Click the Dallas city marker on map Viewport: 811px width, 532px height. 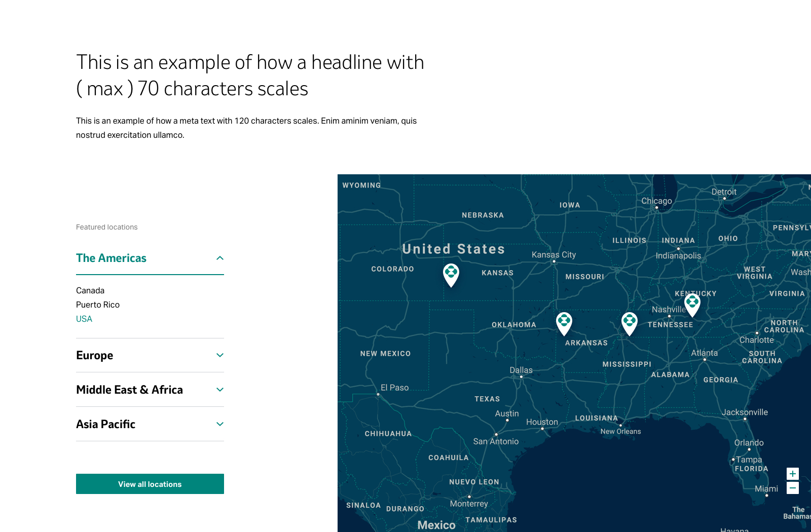click(x=521, y=376)
